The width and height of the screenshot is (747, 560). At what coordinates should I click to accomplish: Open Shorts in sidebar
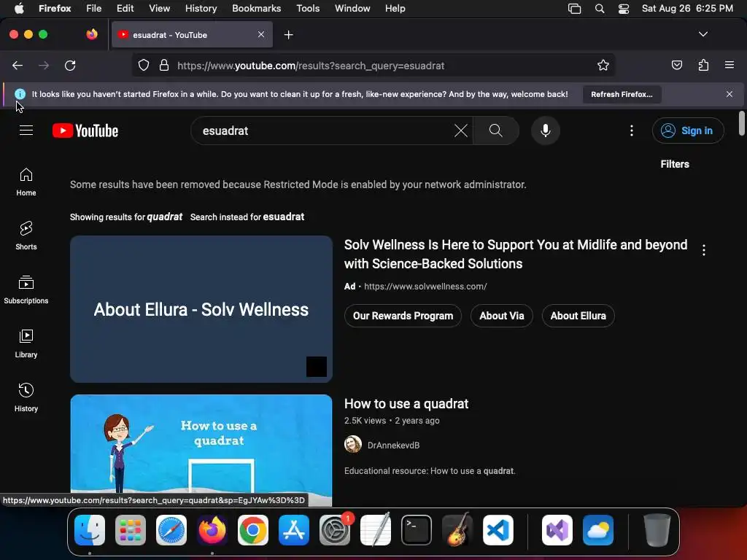pos(26,236)
